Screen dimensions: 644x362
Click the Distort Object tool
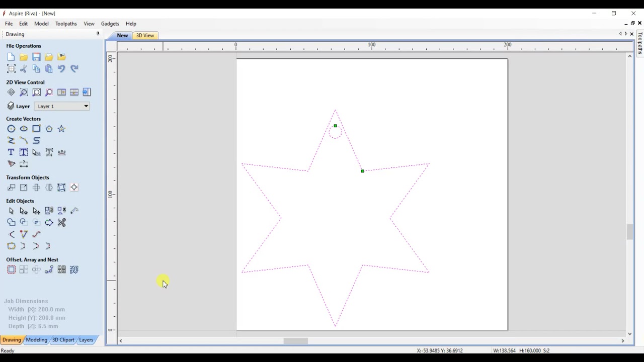(61, 187)
